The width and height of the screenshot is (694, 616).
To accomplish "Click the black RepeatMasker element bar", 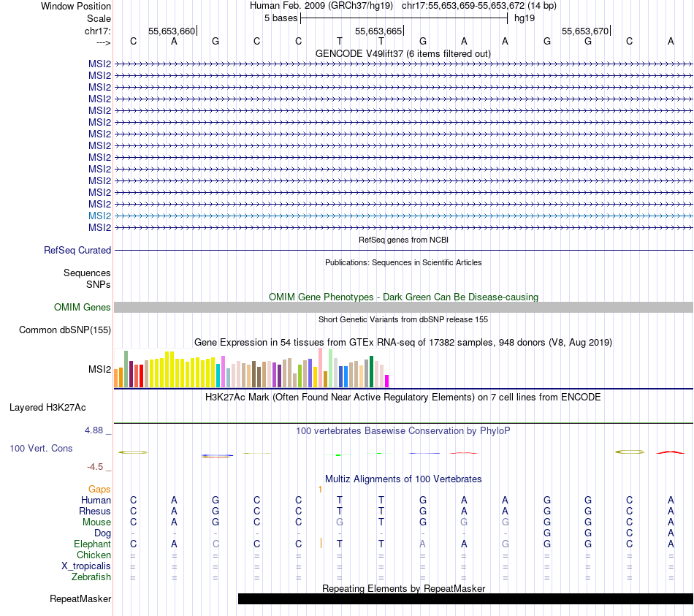I will point(465,598).
